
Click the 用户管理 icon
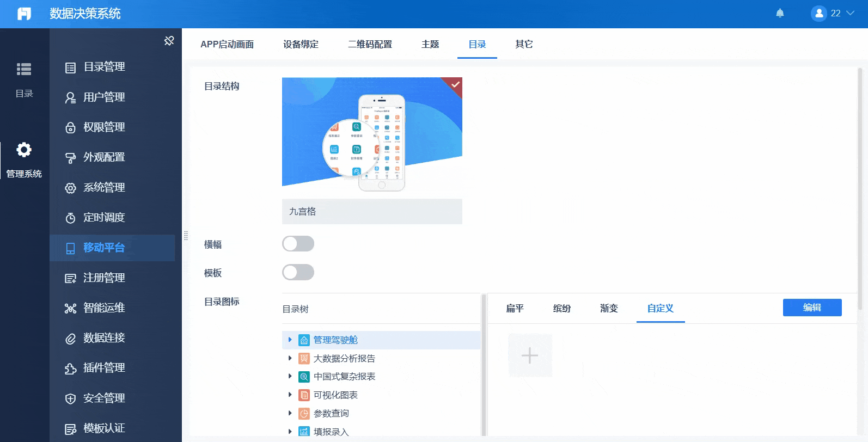click(70, 97)
